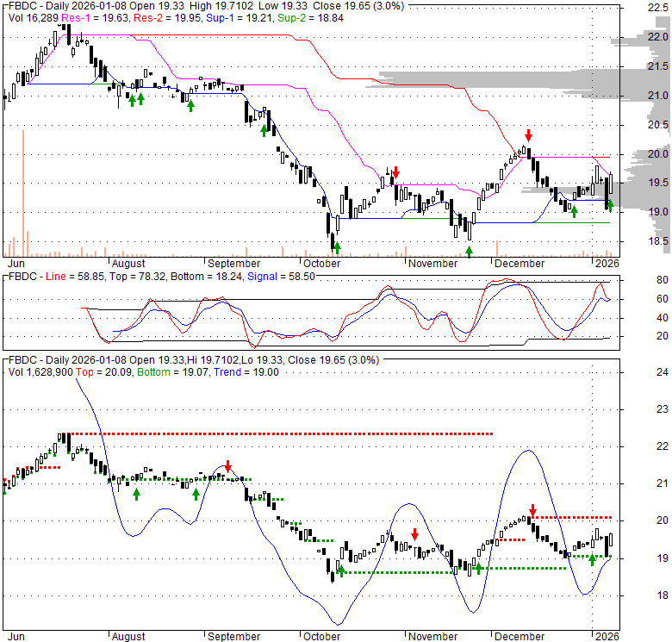The width and height of the screenshot is (672, 642).
Task: Click the 40 level label on oscillator axis
Action: tap(663, 318)
